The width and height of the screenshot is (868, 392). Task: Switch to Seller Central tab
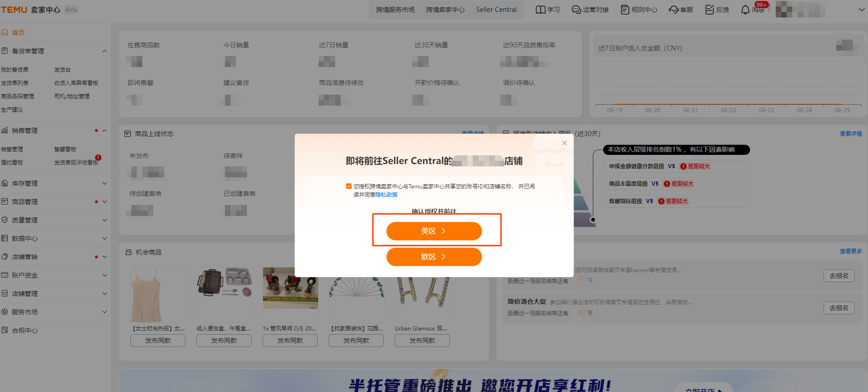[x=496, y=10]
